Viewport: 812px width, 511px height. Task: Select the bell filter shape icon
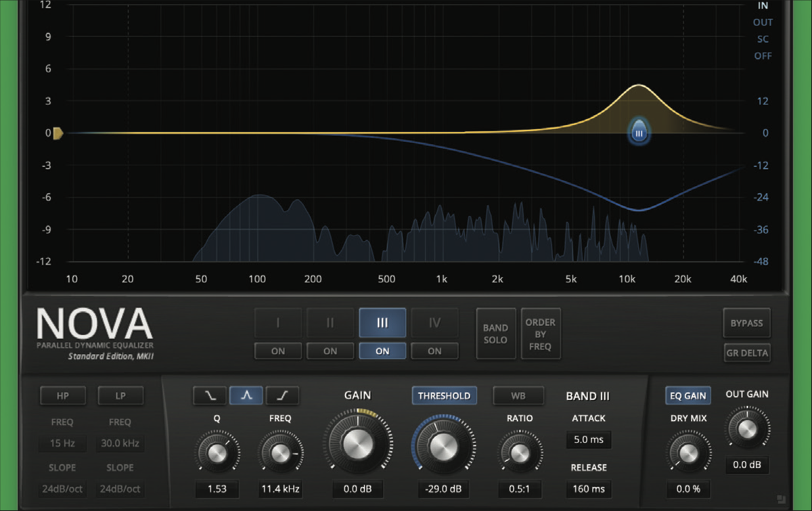click(x=246, y=395)
